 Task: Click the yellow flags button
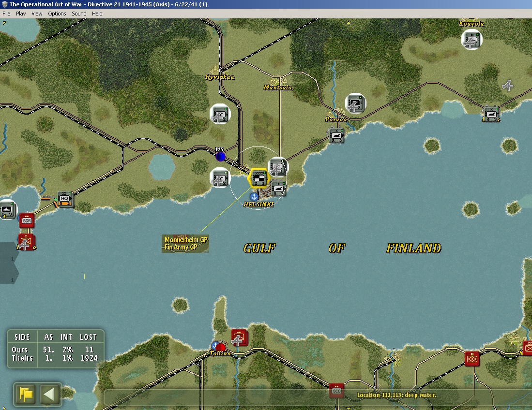26,394
